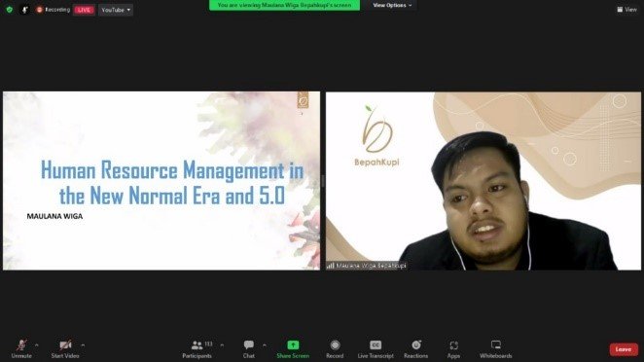Click the green screen-viewing banner
The height and width of the screenshot is (362, 644).
[284, 5]
